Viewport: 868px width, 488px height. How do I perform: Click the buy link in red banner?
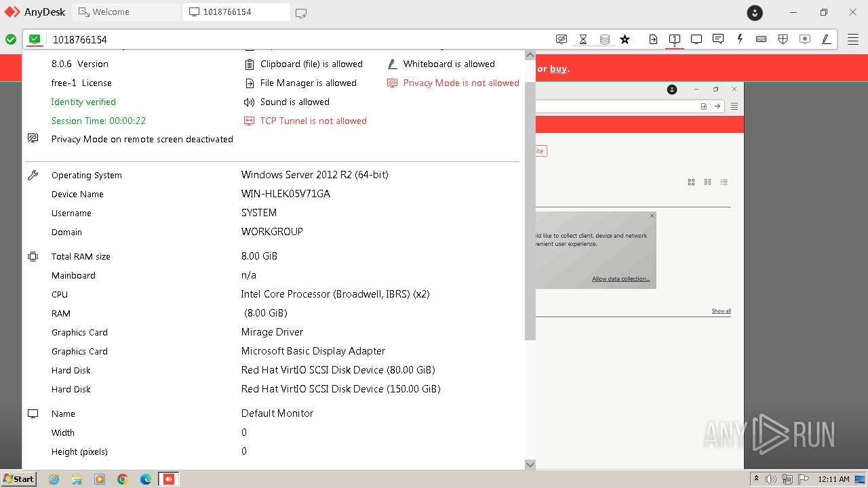[x=558, y=68]
